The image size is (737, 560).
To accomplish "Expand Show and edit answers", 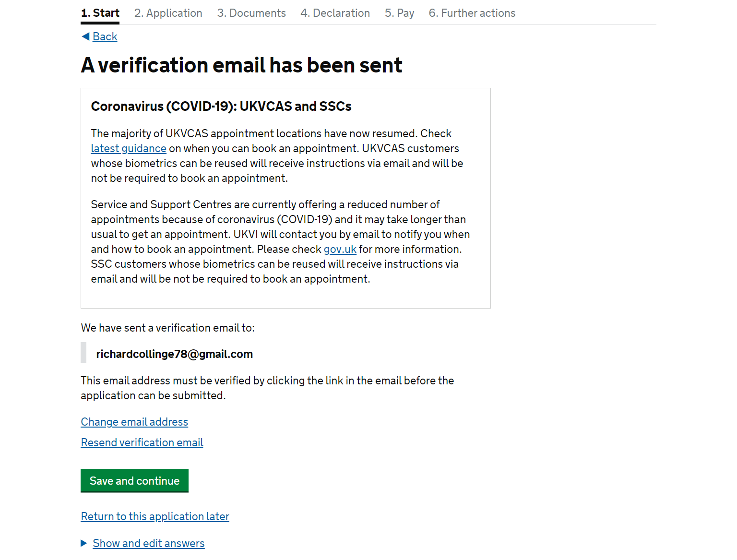I will click(x=149, y=543).
